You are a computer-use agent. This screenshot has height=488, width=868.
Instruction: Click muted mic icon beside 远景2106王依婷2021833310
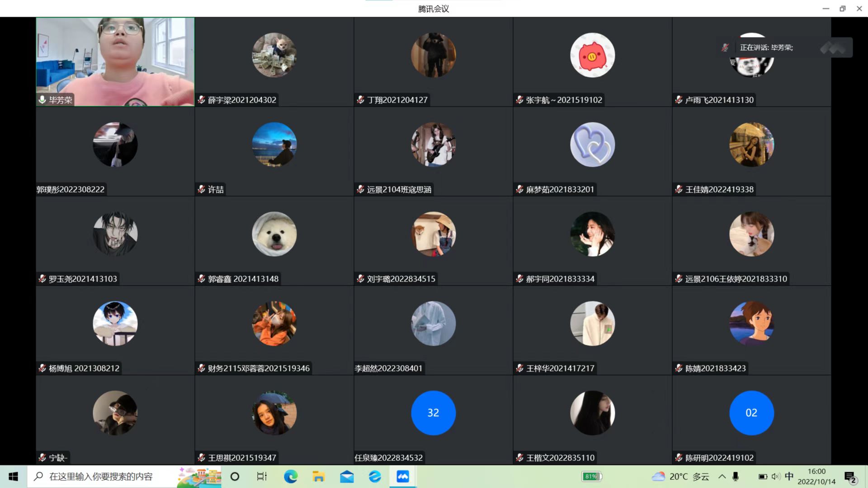tap(679, 279)
